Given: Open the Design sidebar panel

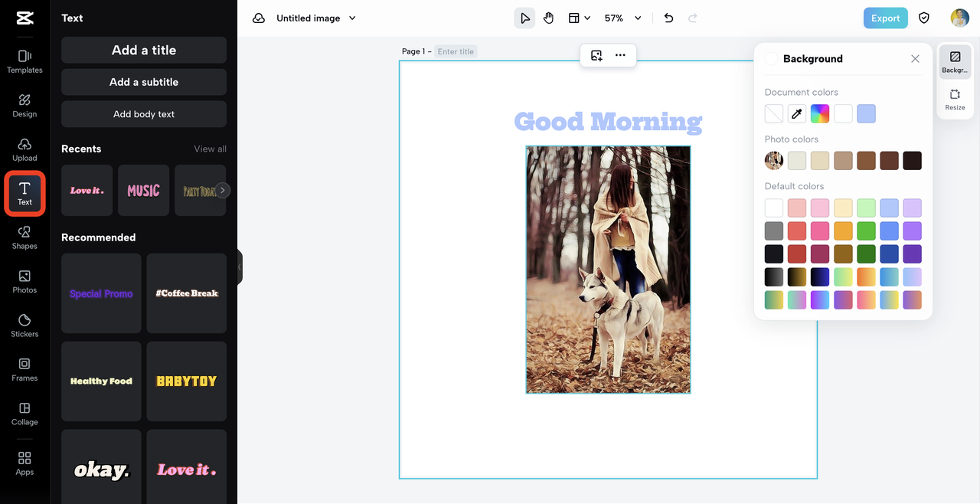Looking at the screenshot, I should (x=24, y=106).
